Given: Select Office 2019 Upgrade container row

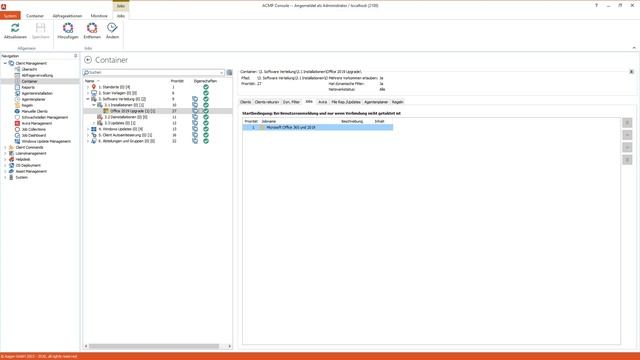Looking at the screenshot, I should [158, 111].
